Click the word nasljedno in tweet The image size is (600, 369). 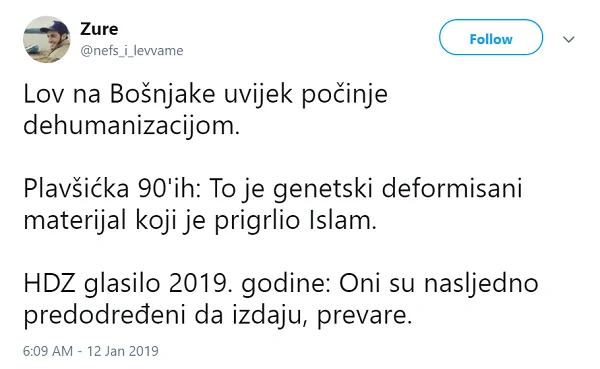tap(481, 284)
